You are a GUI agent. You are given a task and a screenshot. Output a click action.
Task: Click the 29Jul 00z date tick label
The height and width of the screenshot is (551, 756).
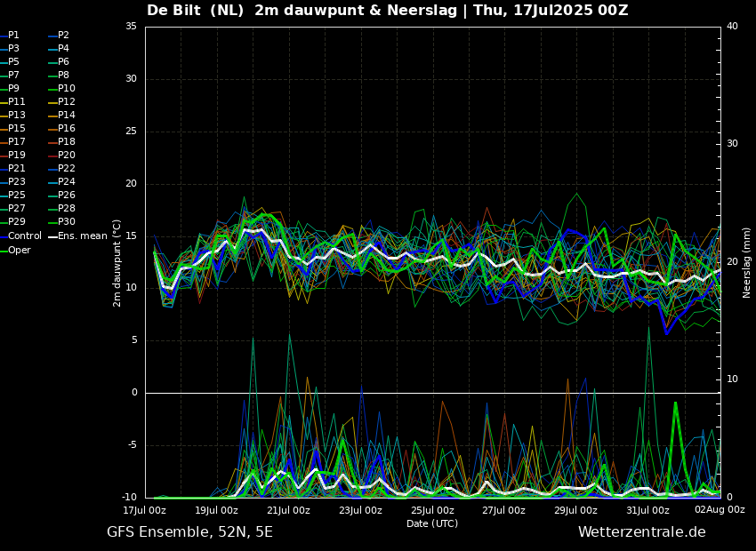pos(575,510)
